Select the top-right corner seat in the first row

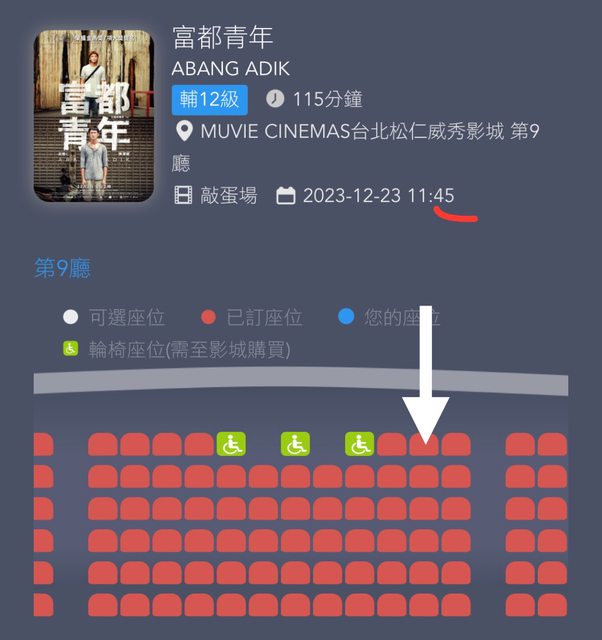pyautogui.click(x=552, y=444)
